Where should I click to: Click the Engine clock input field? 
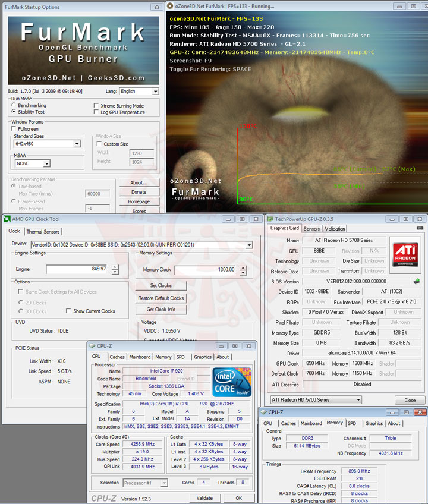[x=77, y=269]
